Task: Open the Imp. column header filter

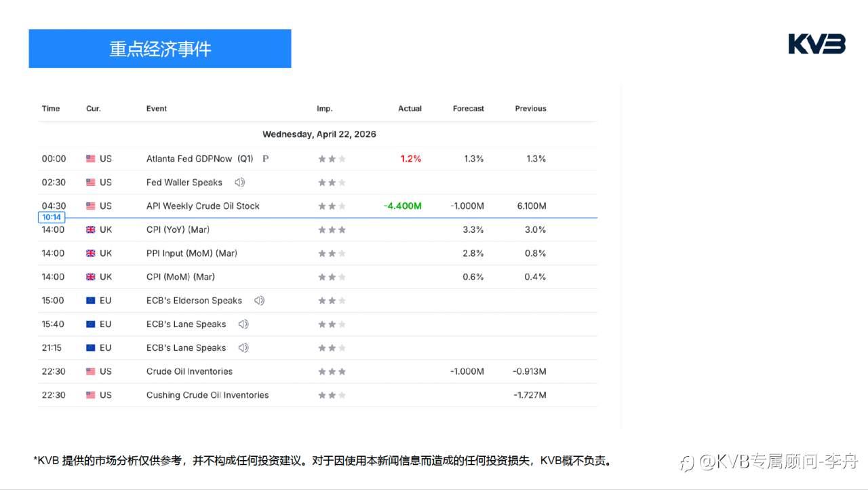Action: point(324,109)
